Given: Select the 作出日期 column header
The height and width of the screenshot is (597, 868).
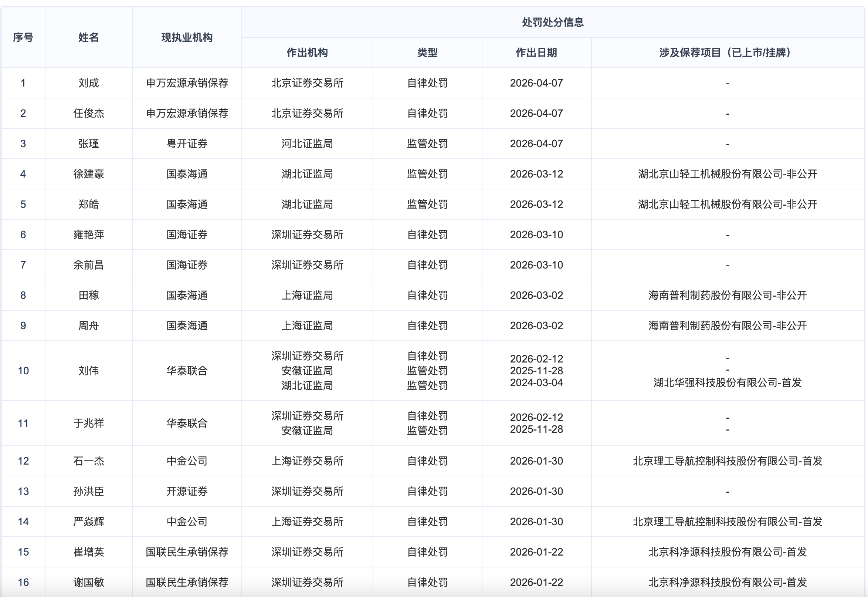Looking at the screenshot, I should click(x=536, y=53).
